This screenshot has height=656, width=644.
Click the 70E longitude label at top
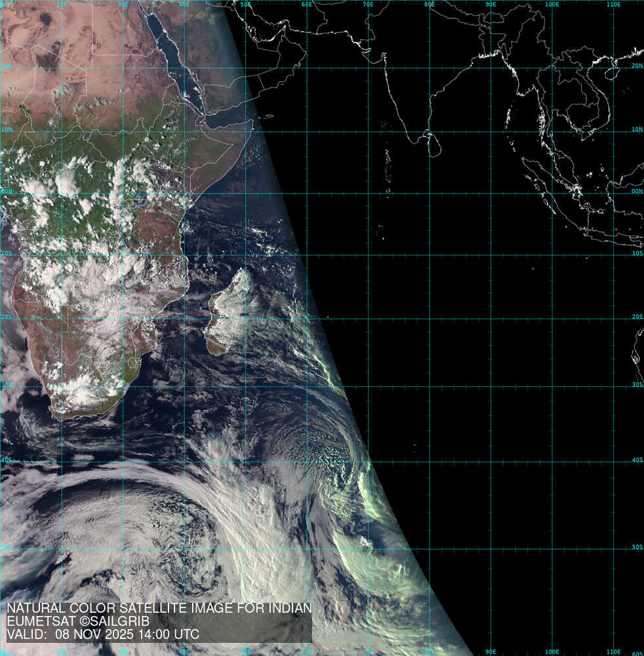click(x=368, y=5)
